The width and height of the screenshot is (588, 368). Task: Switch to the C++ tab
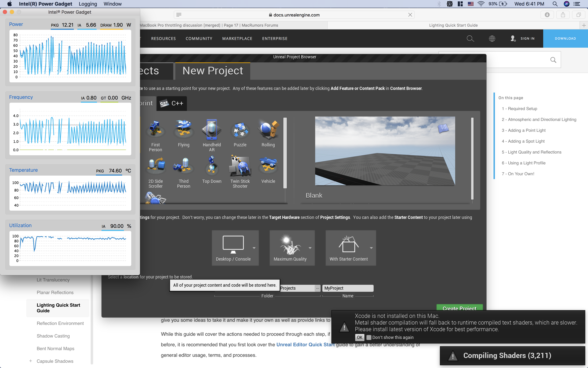coord(172,103)
